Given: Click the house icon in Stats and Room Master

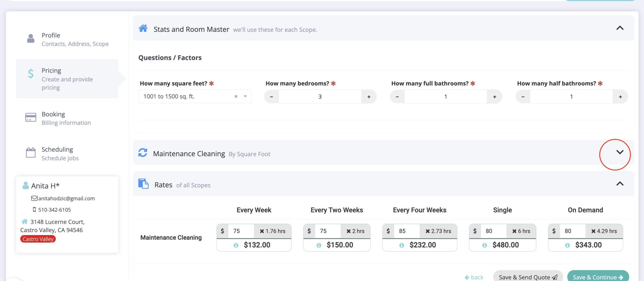Looking at the screenshot, I should [143, 28].
